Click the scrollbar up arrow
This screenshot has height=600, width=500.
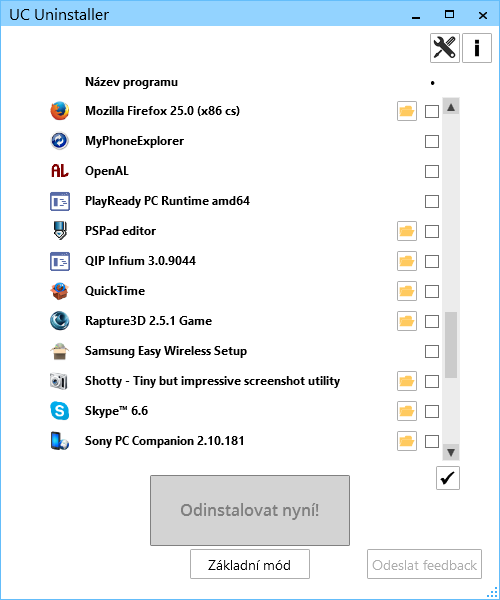point(451,107)
